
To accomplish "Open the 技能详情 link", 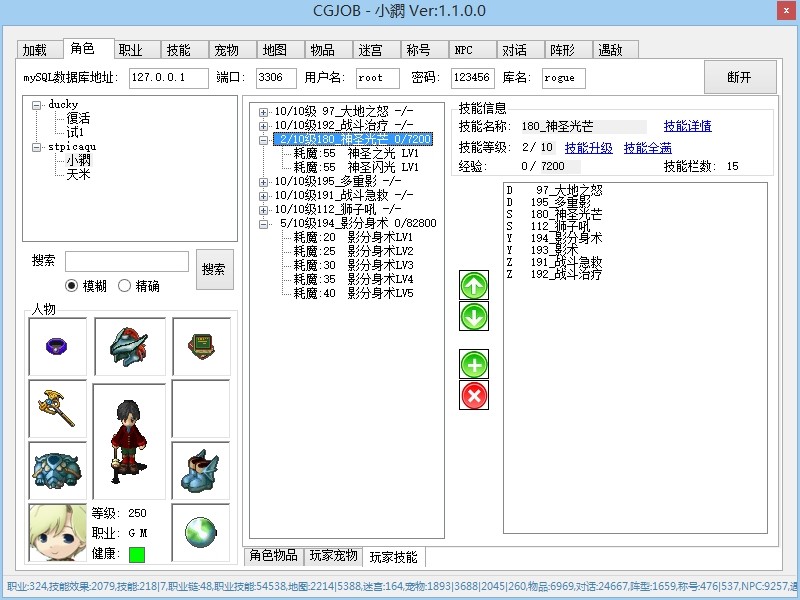I will pos(687,127).
